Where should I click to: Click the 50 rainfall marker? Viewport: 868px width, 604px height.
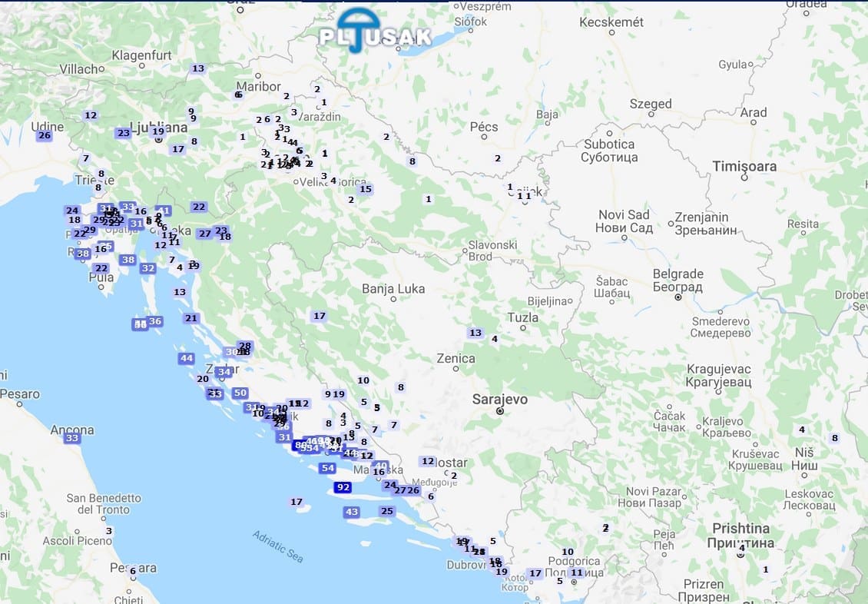tap(240, 393)
